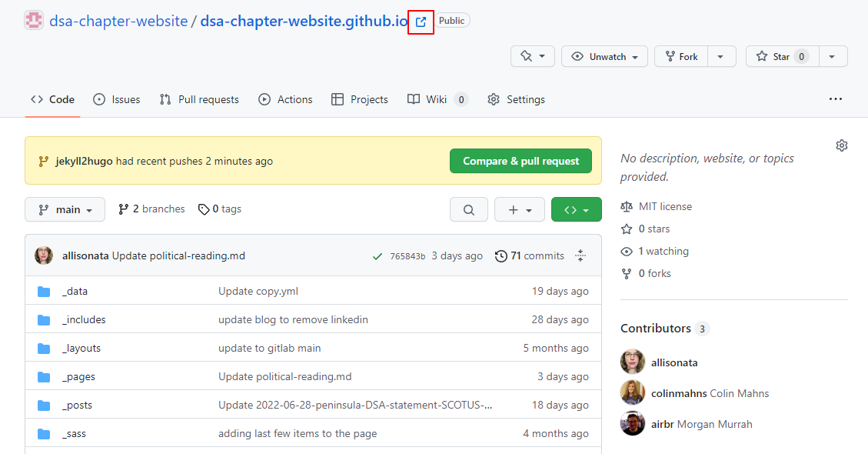Open the green Code clone dropdown
Viewport: 868px width, 454px height.
tap(577, 209)
